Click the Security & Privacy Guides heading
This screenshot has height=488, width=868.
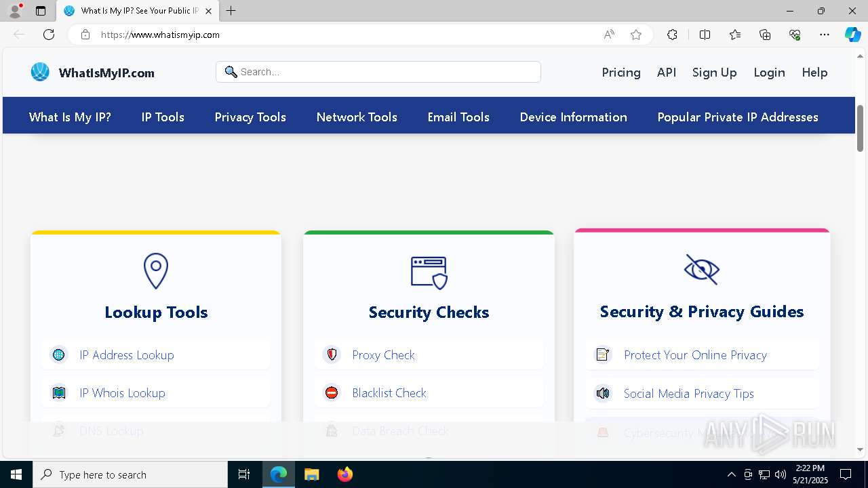(x=702, y=312)
